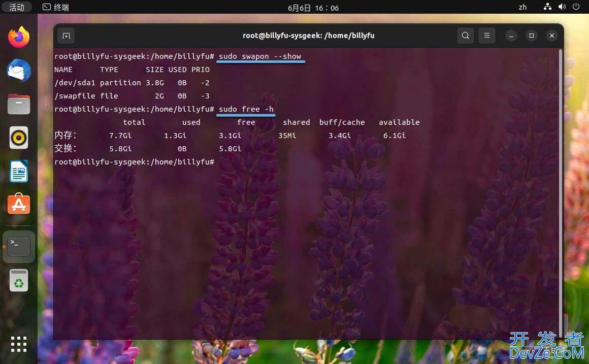Launch Rhythmbox music player

point(19,138)
